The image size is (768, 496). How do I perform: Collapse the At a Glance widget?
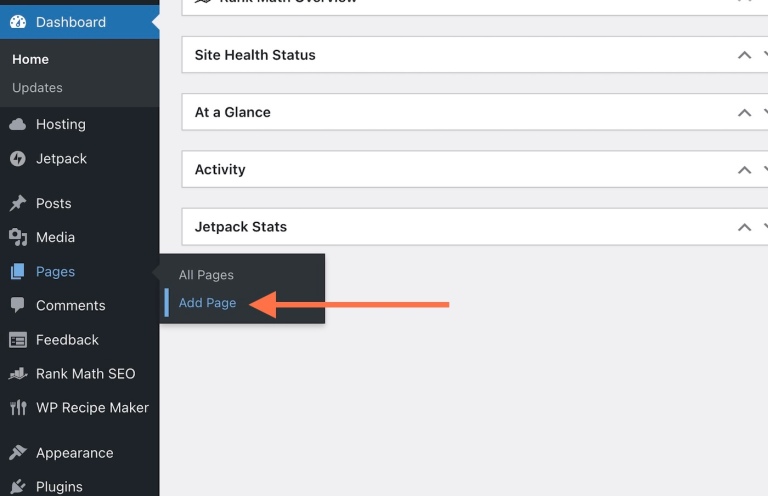coord(744,113)
